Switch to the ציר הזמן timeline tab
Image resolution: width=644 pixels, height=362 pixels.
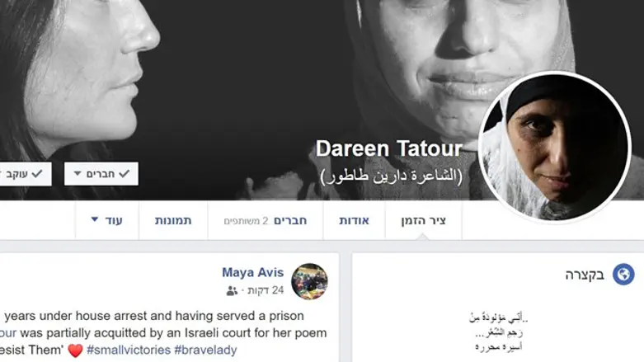tap(424, 221)
